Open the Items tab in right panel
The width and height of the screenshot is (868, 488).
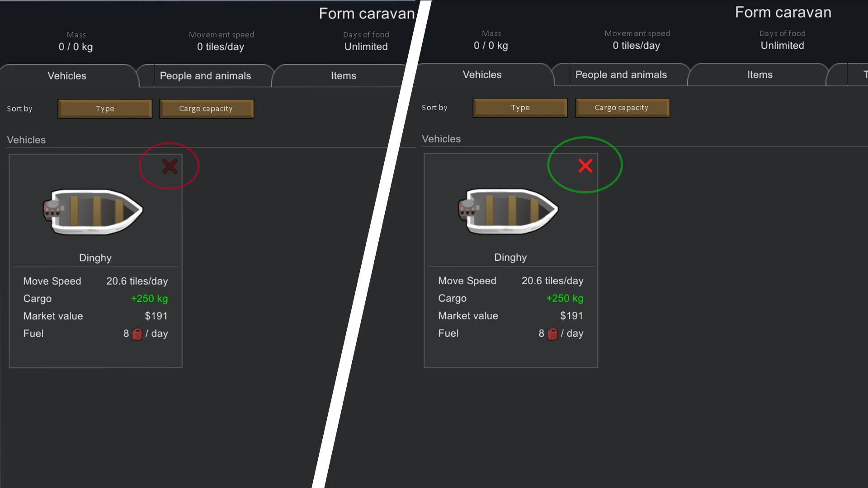click(x=760, y=75)
